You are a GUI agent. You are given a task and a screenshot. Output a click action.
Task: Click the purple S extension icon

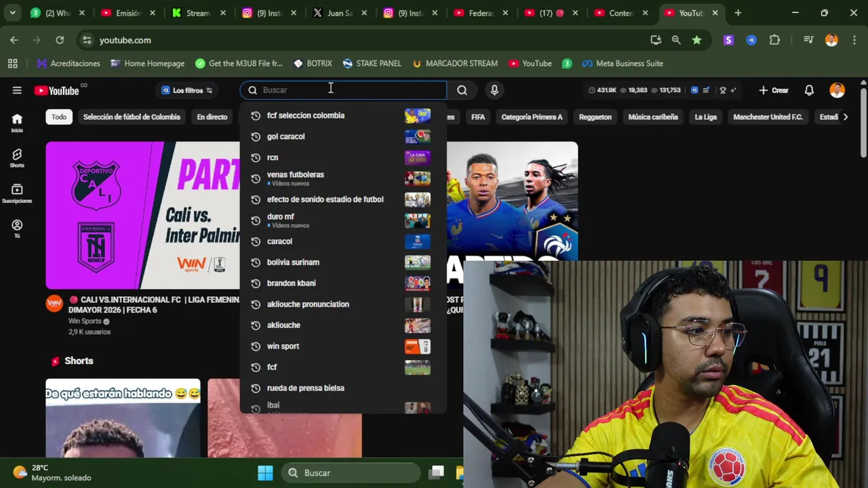point(728,40)
